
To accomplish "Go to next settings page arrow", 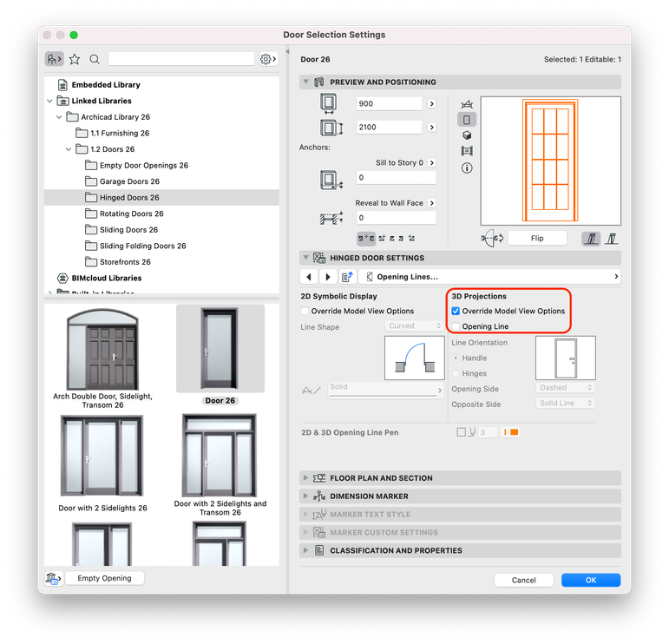I will click(328, 277).
